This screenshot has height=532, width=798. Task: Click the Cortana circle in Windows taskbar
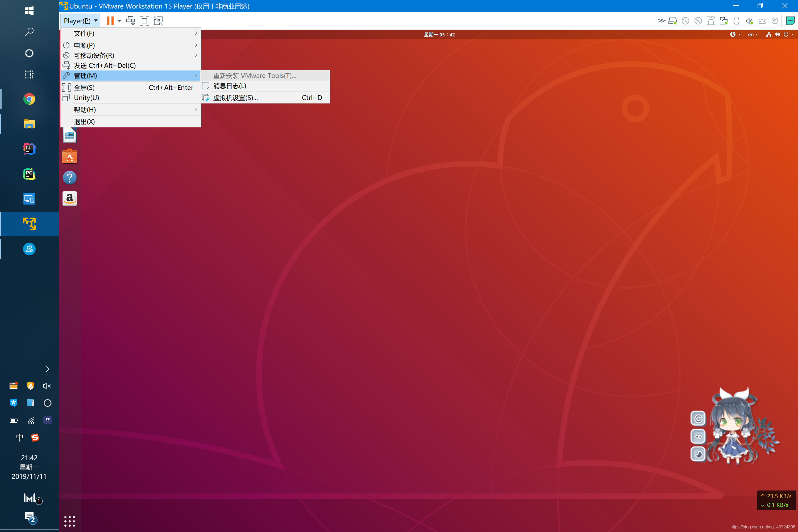click(29, 53)
